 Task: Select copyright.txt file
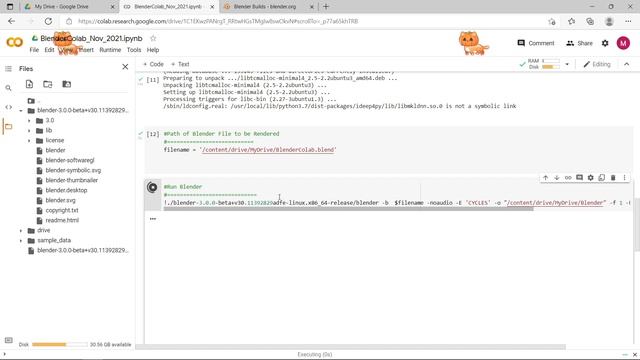[x=62, y=210]
